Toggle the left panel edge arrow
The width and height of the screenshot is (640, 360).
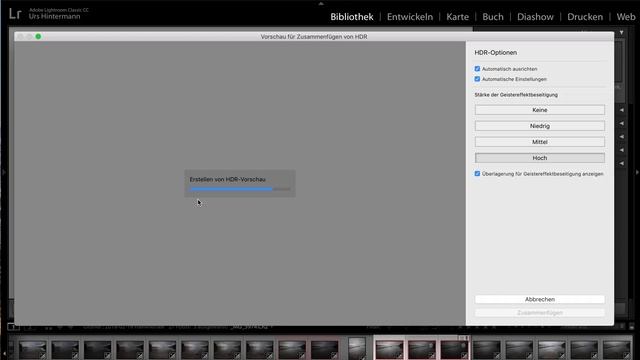coord(4,172)
